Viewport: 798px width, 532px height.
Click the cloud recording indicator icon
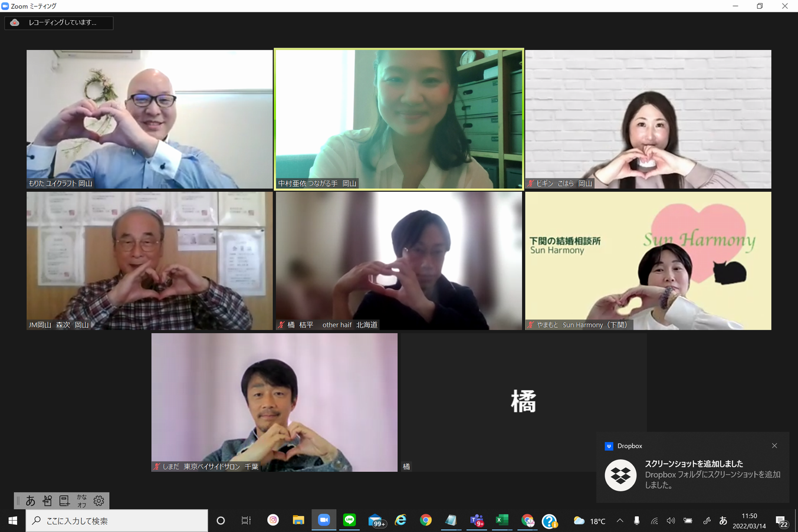(x=15, y=22)
